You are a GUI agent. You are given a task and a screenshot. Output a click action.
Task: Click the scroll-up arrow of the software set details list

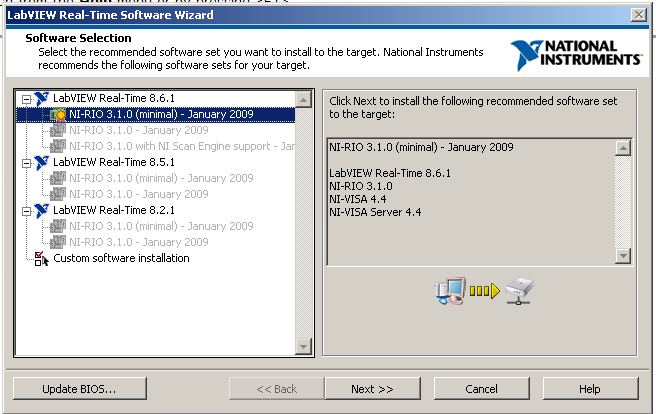click(623, 148)
